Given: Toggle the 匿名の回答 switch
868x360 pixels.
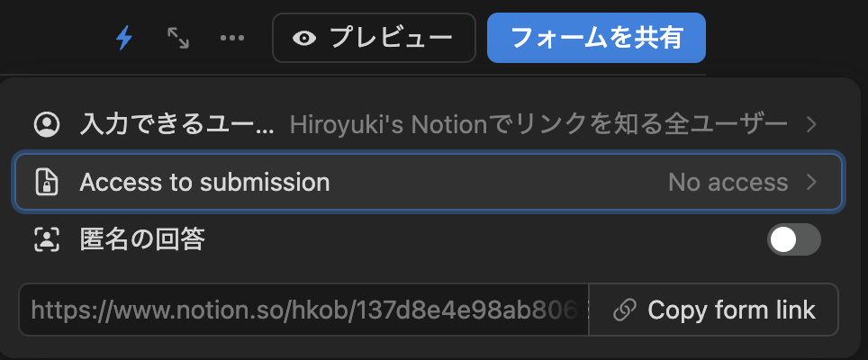Looking at the screenshot, I should coord(794,239).
